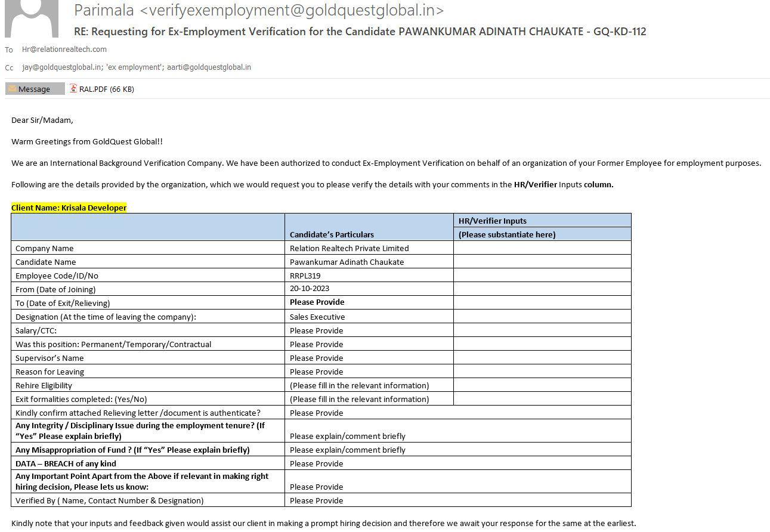Image resolution: width=770 pixels, height=532 pixels.
Task: Click Cc recipient jay@goldquestglobal.in
Action: pyautogui.click(x=62, y=67)
